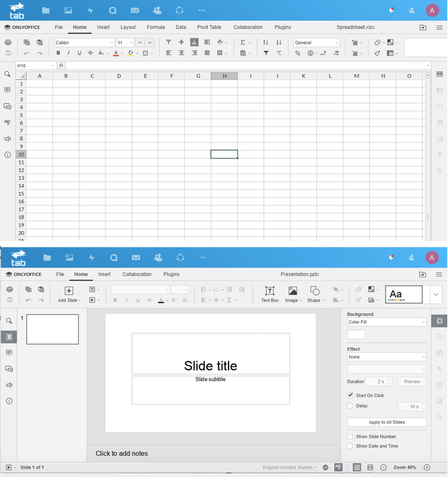Apply italic in the spreadsheet toolbar
This screenshot has height=477, width=448.
69,53
